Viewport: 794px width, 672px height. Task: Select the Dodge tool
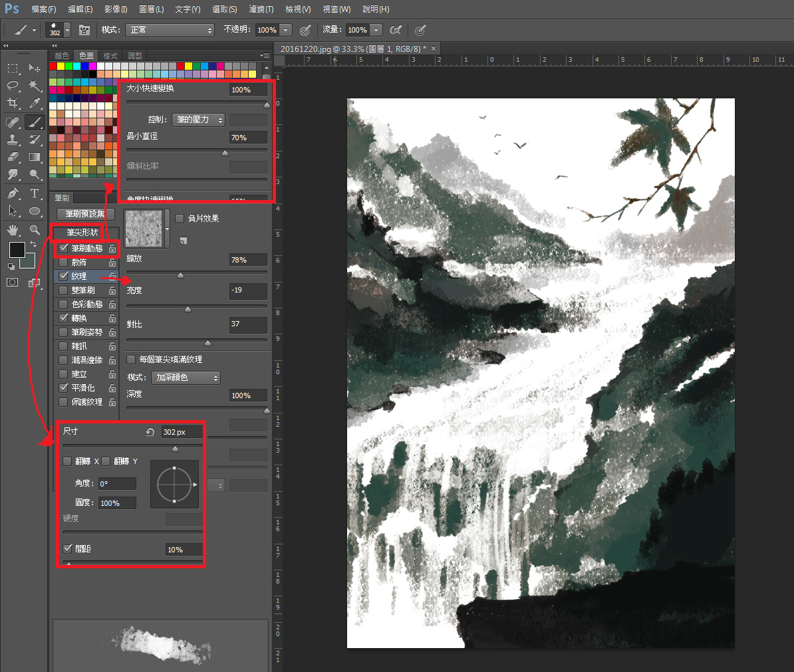pyautogui.click(x=35, y=175)
